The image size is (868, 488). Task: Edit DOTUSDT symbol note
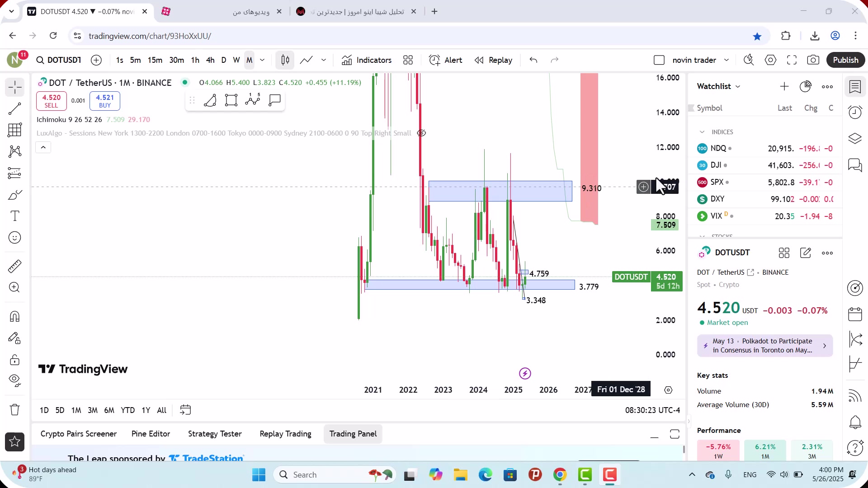click(x=806, y=253)
